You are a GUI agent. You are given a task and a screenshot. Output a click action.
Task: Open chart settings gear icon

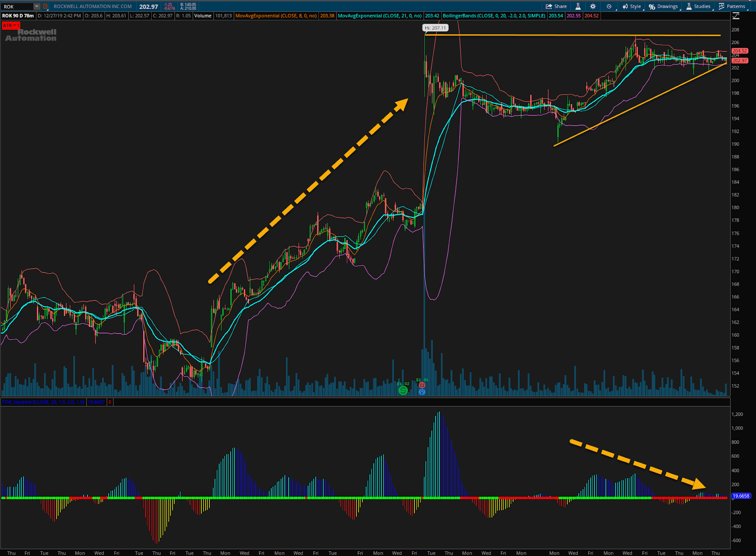point(593,7)
